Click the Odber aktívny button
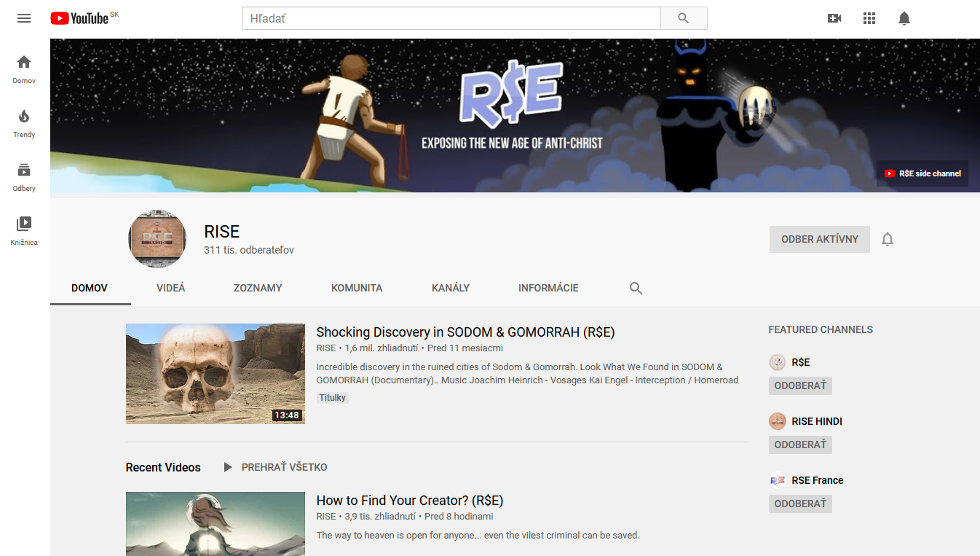The image size is (980, 556). click(820, 239)
